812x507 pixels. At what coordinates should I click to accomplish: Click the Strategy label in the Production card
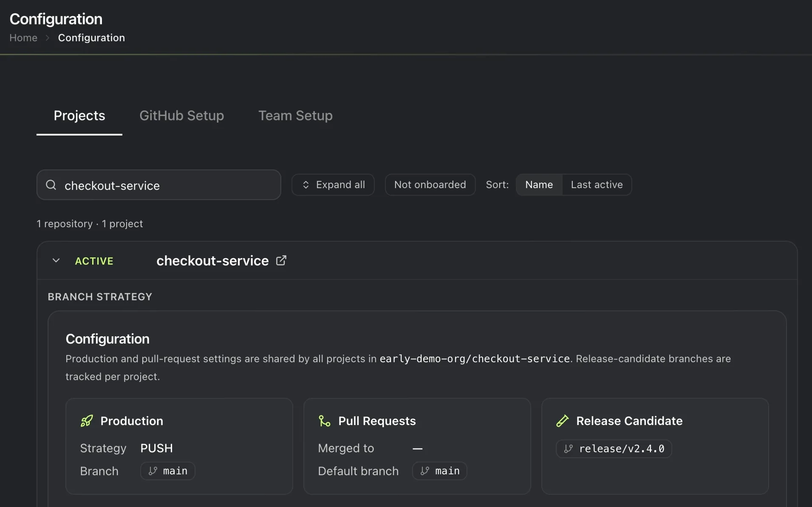click(103, 448)
